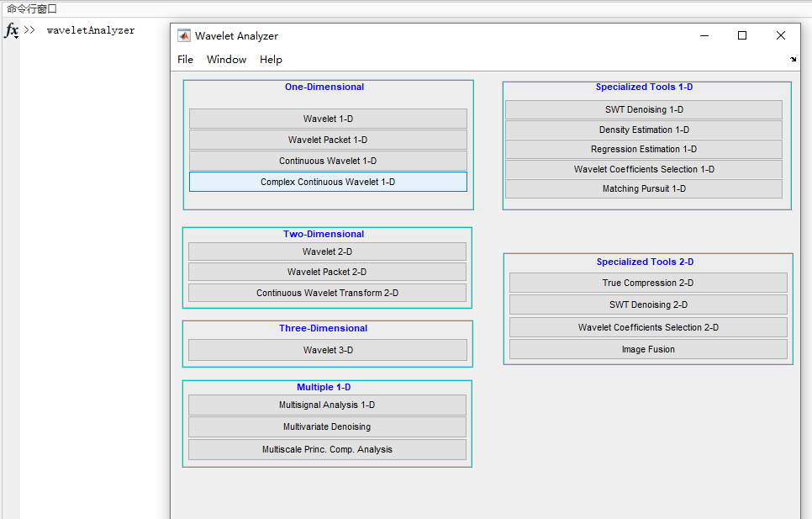This screenshot has height=519, width=812.
Task: Click the MATLAB logo in Wavelet Analyzer title bar
Action: [x=184, y=35]
